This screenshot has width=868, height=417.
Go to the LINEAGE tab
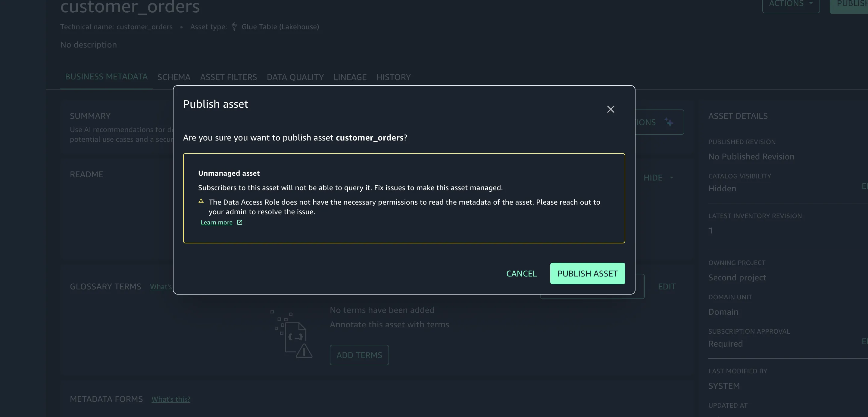tap(350, 77)
